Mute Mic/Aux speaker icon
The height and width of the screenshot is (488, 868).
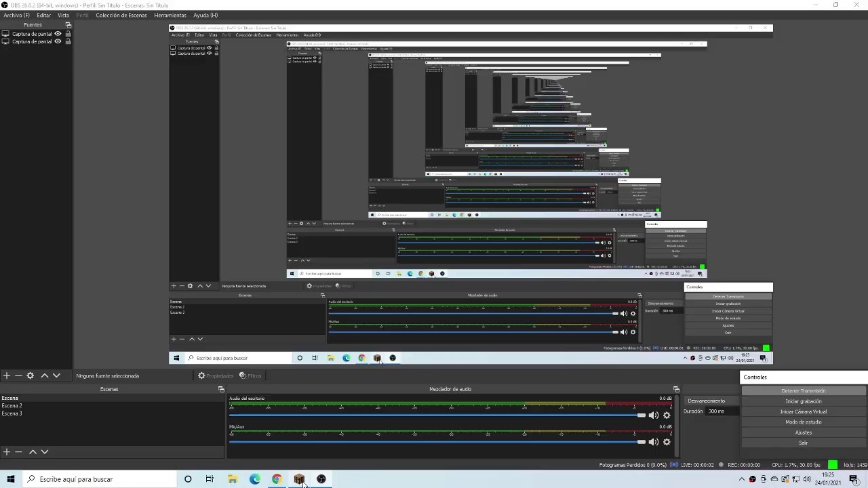coord(654,442)
